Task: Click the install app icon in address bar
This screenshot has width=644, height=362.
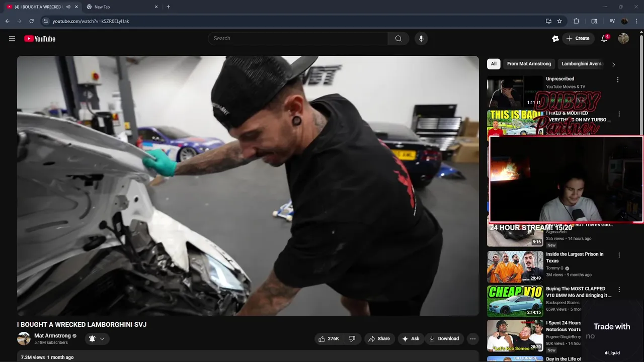Action: pyautogui.click(x=548, y=21)
